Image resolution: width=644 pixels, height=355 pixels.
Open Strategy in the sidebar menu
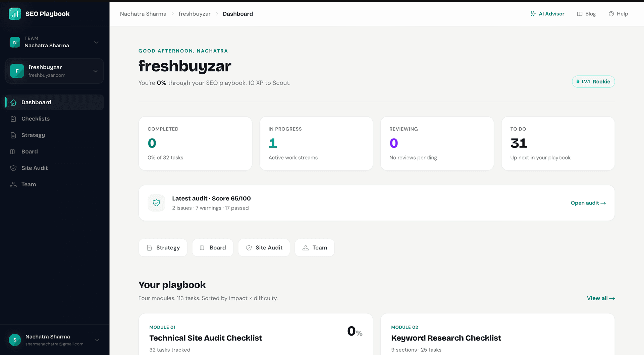pyautogui.click(x=54, y=135)
